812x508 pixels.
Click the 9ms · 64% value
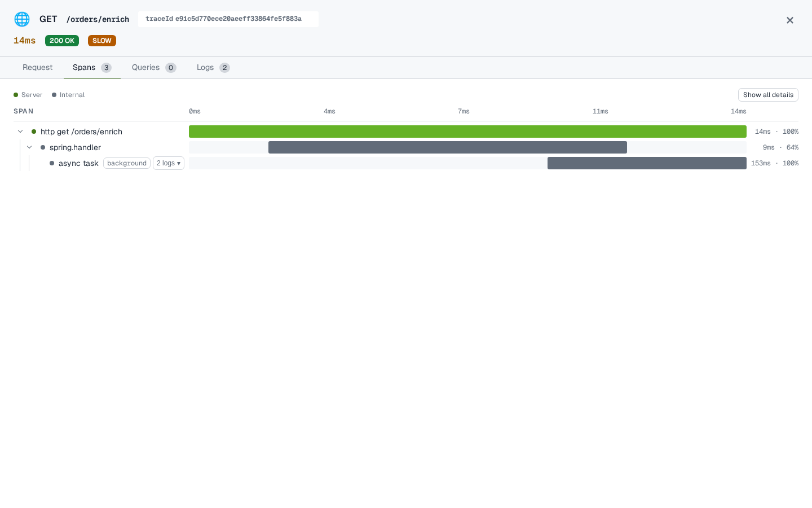coord(780,147)
